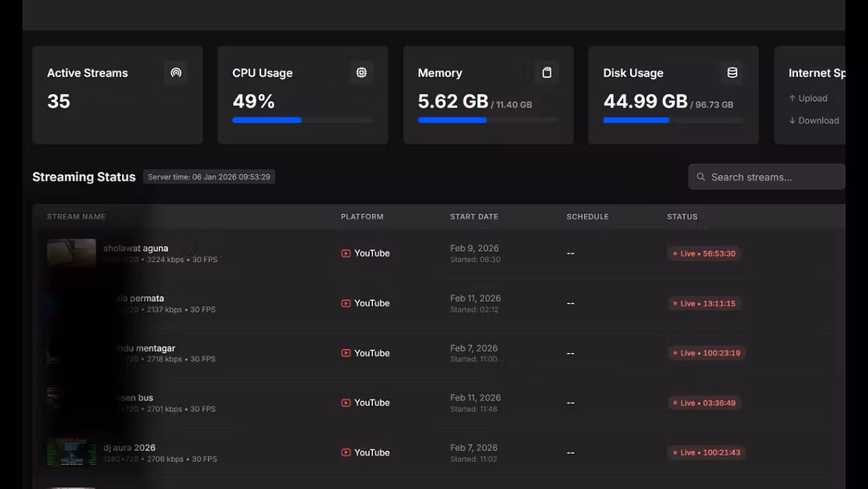Click YouTube icon for dj aura 2026
Viewport: 868px width, 489px height.
[346, 453]
